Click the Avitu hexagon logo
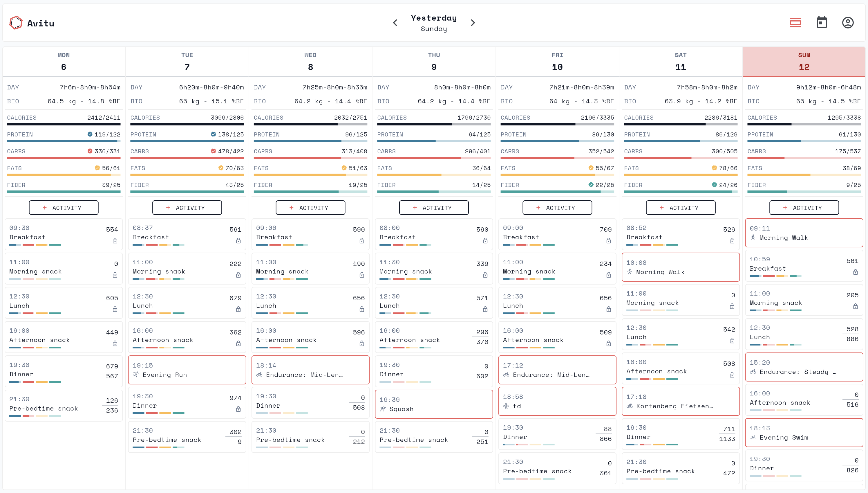The image size is (868, 493). (x=16, y=23)
